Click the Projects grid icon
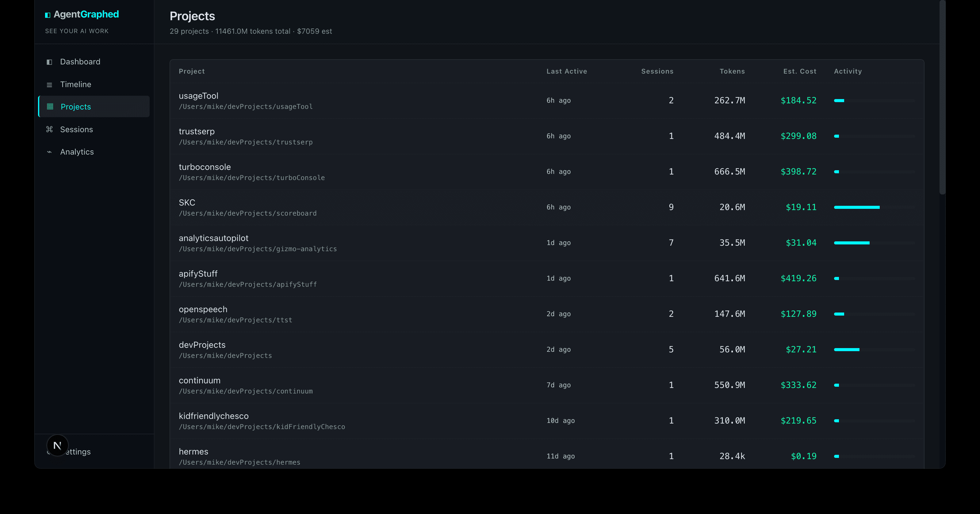 (x=50, y=106)
